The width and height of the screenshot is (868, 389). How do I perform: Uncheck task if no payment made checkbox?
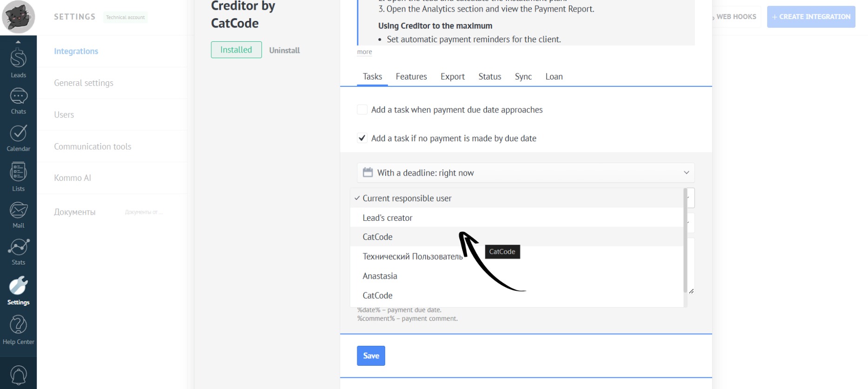tap(362, 138)
